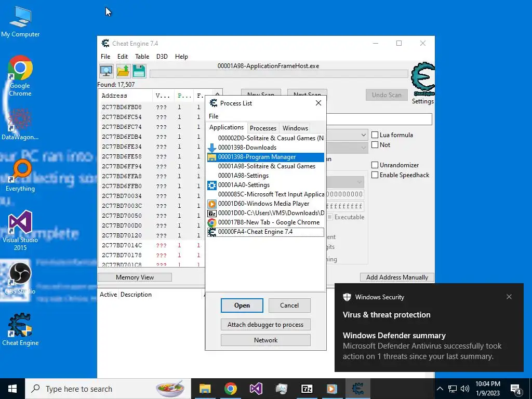Select 00001A98-Settings process row

[265, 176]
